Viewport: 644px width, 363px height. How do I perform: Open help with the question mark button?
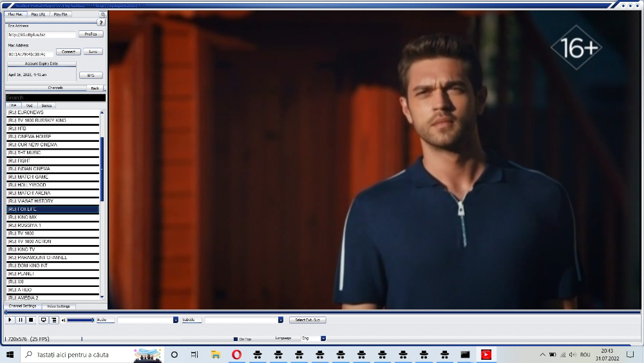click(x=101, y=23)
